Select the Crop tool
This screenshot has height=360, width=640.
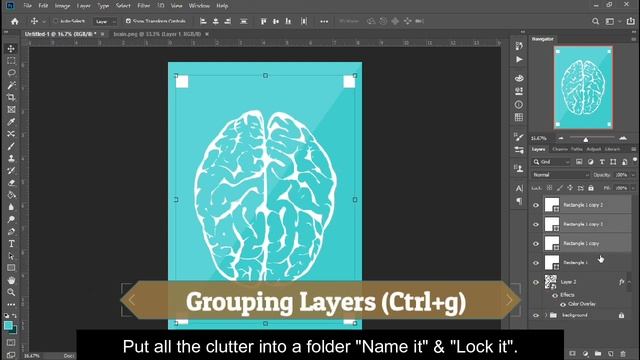tap(11, 97)
